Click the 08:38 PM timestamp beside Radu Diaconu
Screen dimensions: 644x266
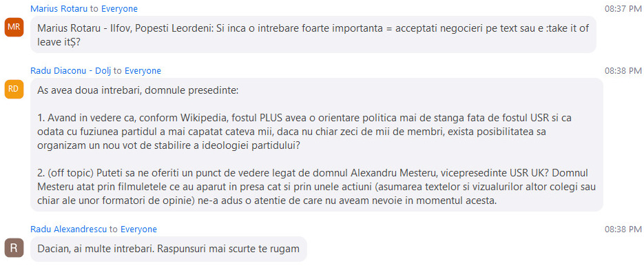tap(623, 71)
